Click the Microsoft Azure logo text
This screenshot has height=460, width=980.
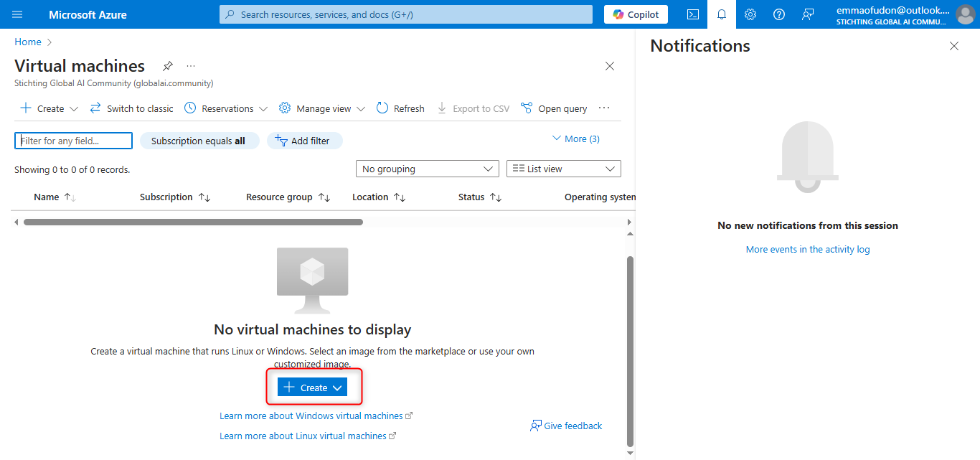point(88,14)
